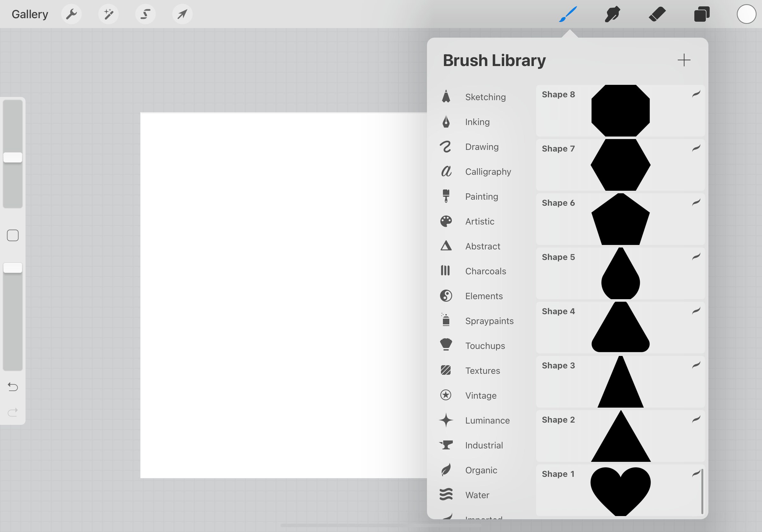Open the Textures brush category
This screenshot has height=532, width=762.
tap(482, 371)
